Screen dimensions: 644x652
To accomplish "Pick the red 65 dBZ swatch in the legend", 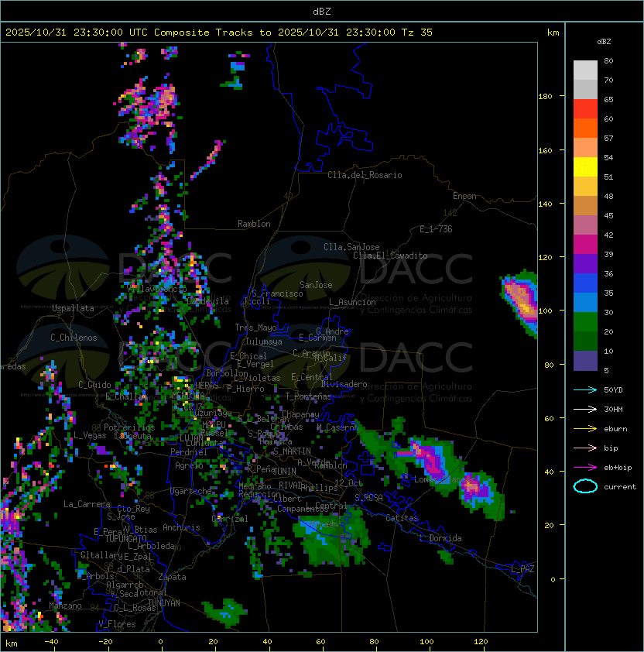I will click(585, 109).
